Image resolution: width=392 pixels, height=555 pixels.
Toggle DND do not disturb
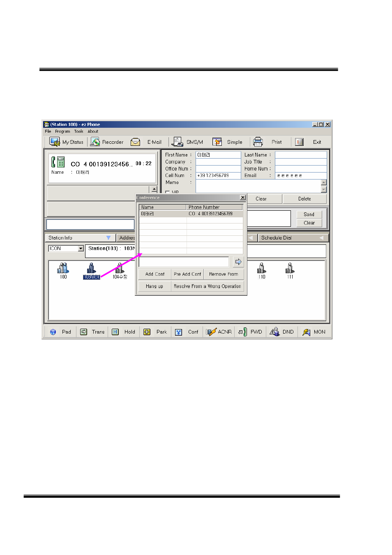282,332
